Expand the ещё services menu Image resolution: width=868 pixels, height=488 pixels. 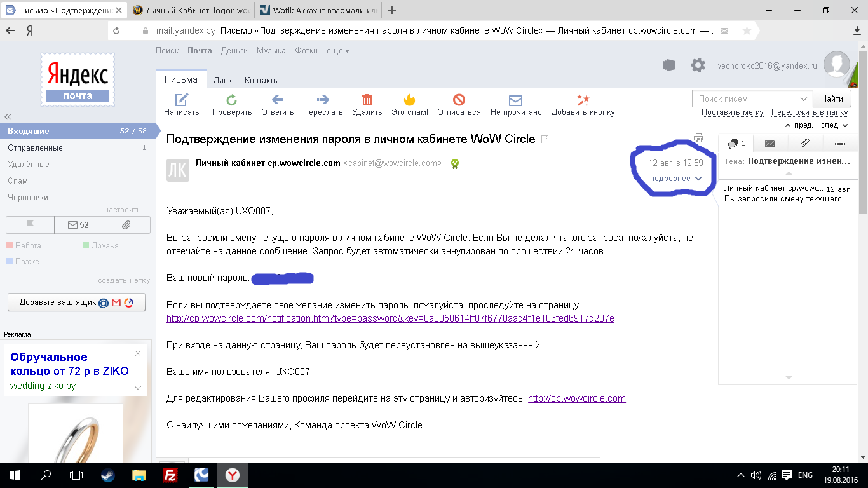click(x=337, y=51)
